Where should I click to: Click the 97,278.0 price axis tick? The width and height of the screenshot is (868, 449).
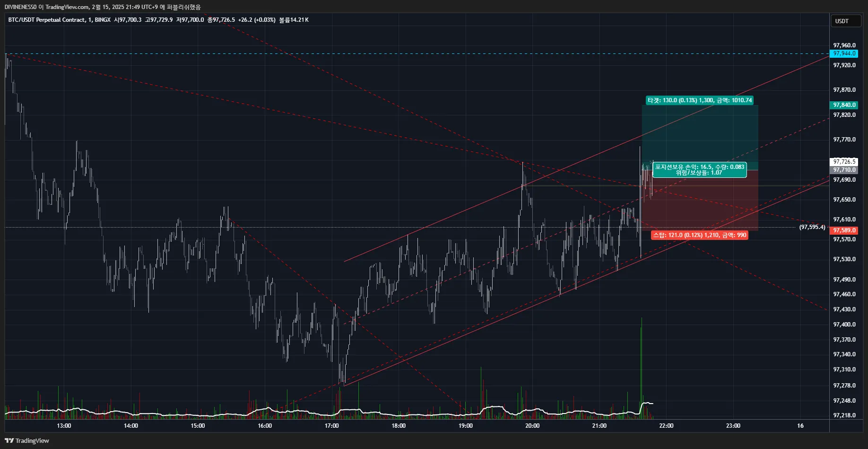click(844, 386)
